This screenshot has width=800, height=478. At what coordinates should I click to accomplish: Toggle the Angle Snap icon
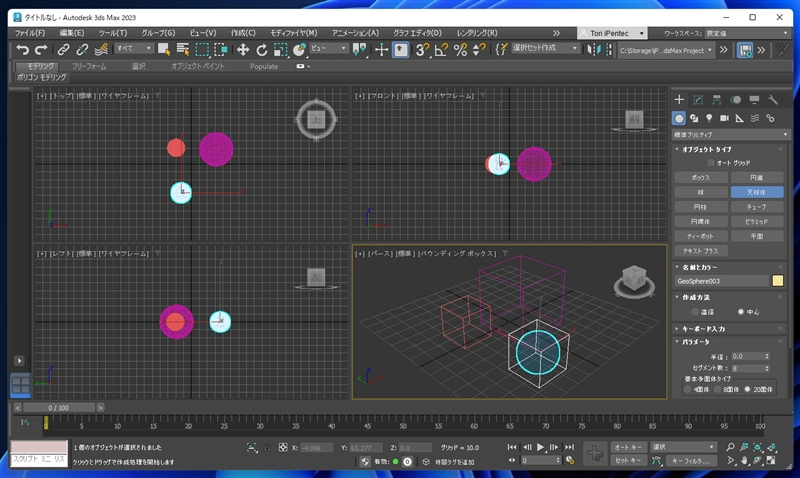click(441, 49)
